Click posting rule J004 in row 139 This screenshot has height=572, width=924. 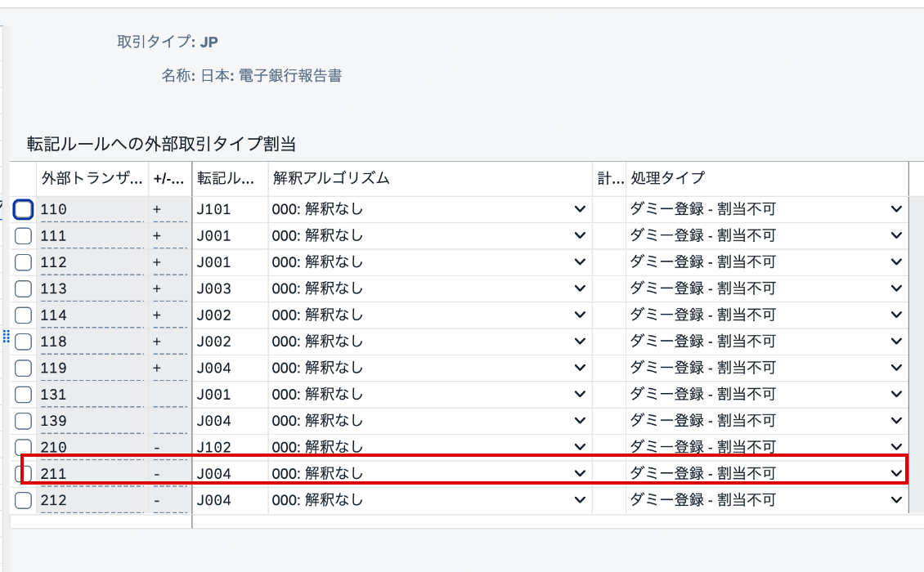pos(231,421)
